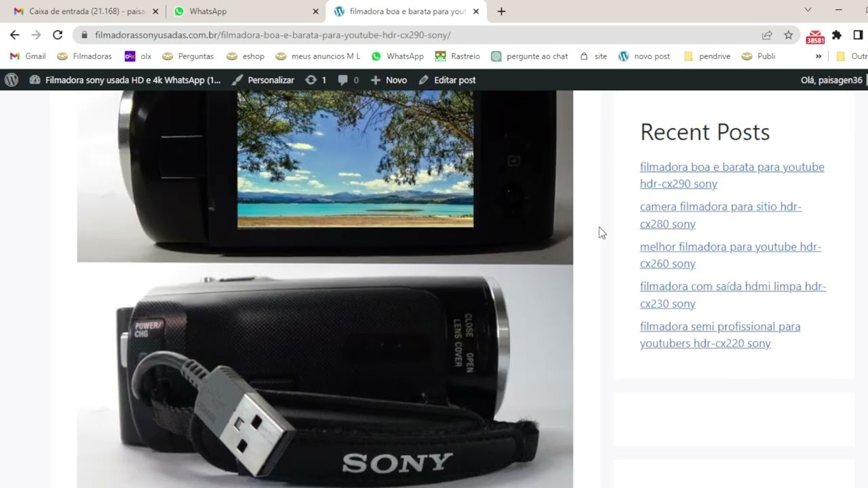Open the Publi bookmark
Viewport: 868px width, 488px height.
tap(759, 56)
